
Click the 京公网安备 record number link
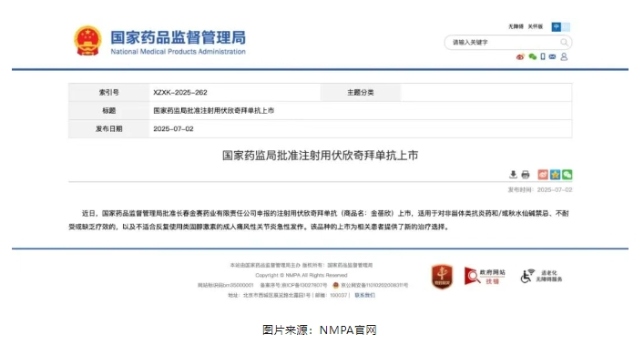(x=374, y=285)
